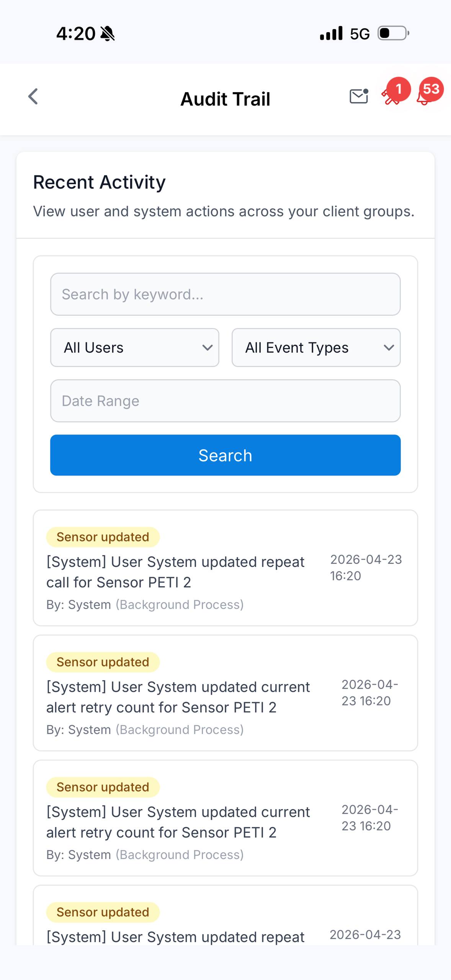Tap the third Sensor updated tag
Viewport: 451px width, 980px height.
(x=103, y=787)
